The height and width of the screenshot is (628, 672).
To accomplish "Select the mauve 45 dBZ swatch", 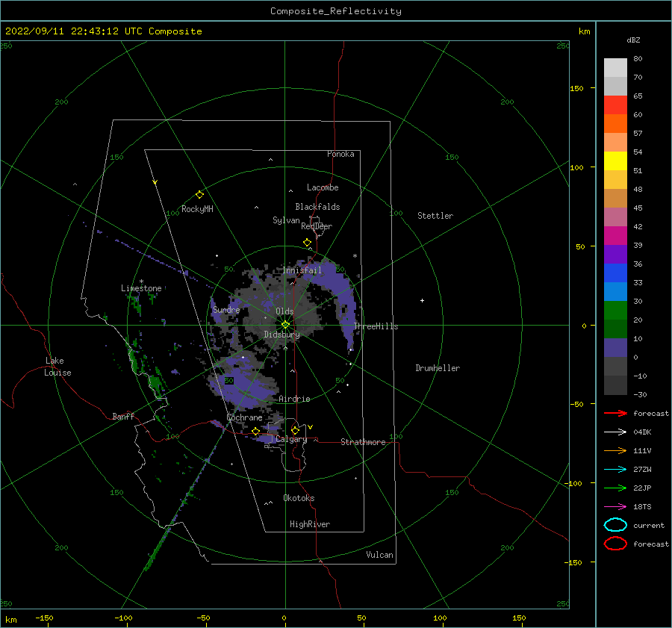I will (615, 217).
